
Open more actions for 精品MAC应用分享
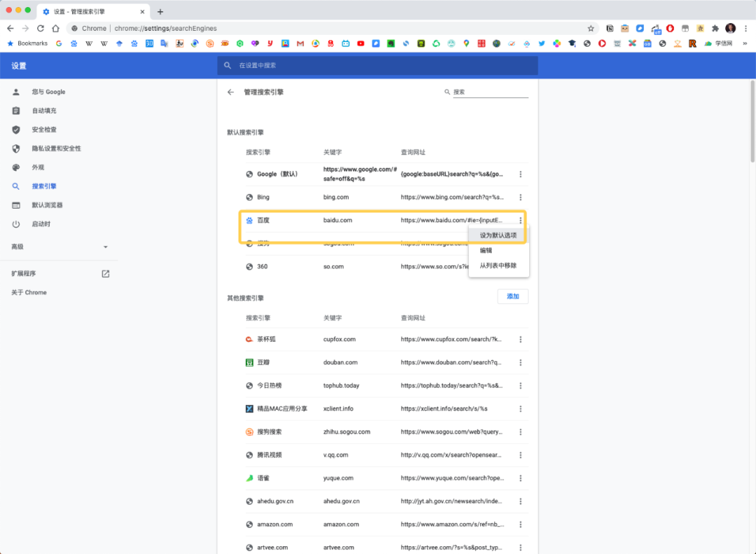coord(520,409)
